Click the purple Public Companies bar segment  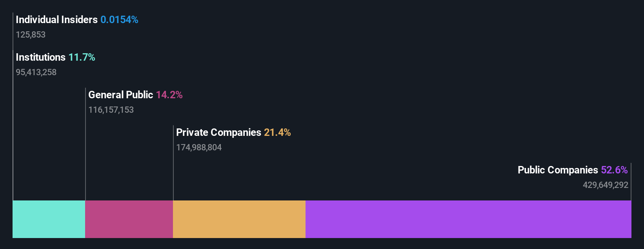point(468,219)
